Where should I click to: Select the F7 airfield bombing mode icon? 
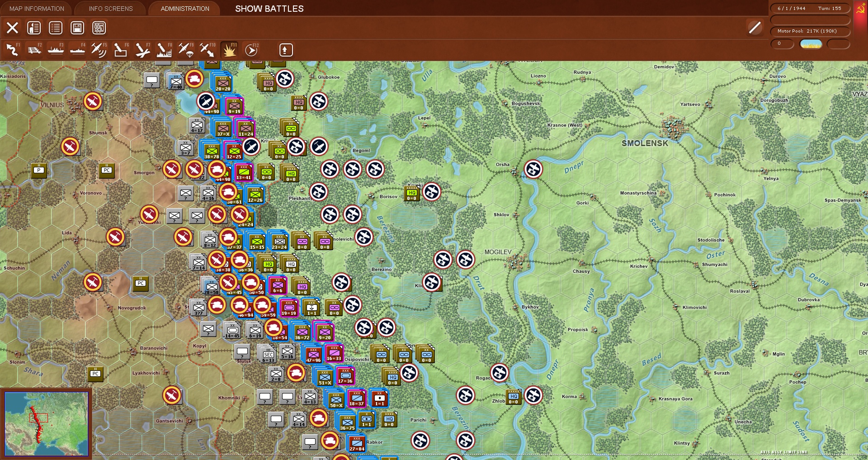click(142, 50)
